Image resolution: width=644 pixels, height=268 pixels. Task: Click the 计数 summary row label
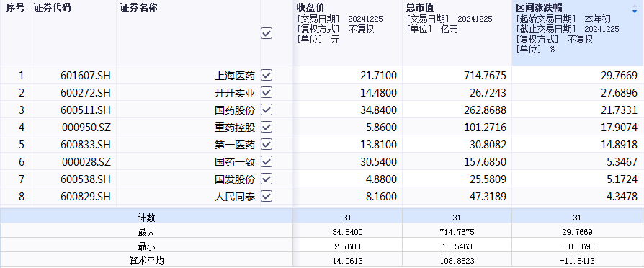147,218
